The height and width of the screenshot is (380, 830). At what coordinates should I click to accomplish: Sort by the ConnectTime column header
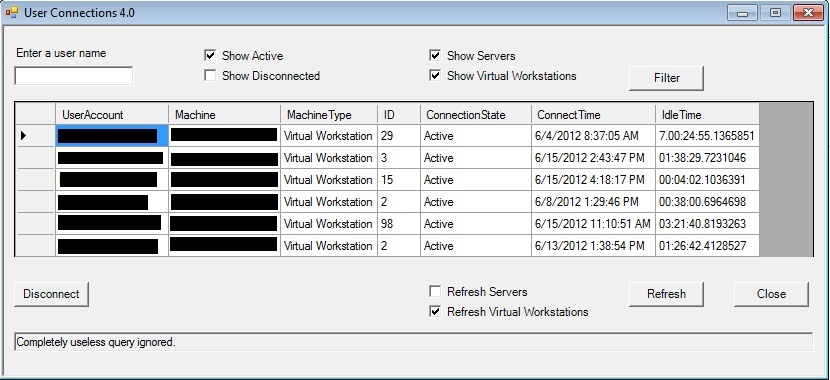(593, 114)
